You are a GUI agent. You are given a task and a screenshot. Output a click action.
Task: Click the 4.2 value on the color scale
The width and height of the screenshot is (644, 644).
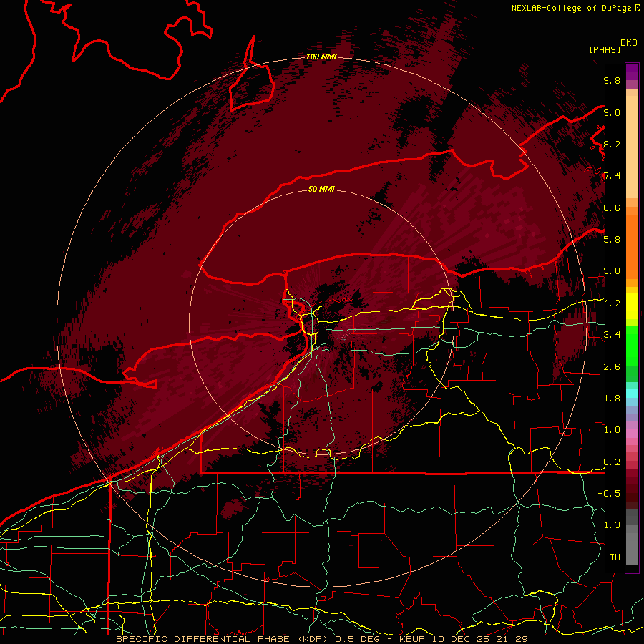(612, 303)
